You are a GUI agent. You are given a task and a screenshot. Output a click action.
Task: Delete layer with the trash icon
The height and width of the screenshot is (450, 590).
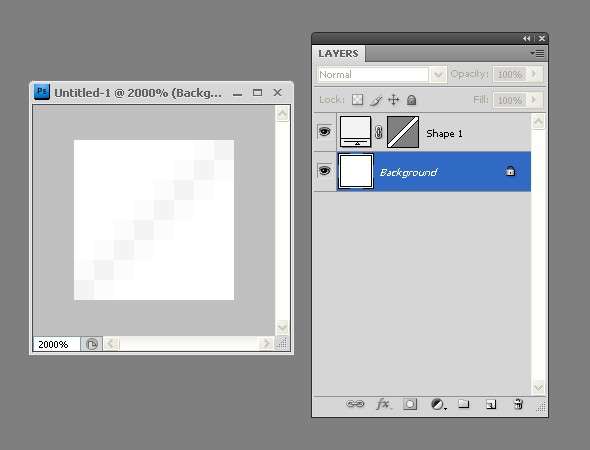pos(518,404)
